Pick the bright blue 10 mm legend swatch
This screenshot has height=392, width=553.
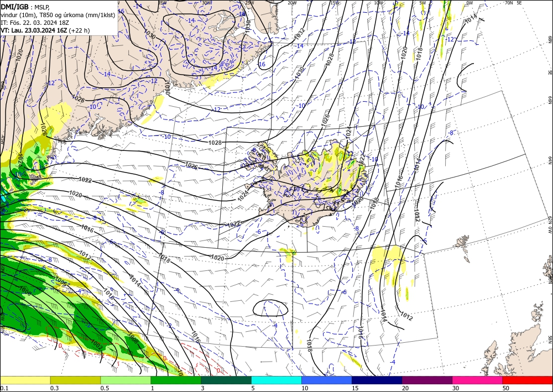tap(327, 380)
